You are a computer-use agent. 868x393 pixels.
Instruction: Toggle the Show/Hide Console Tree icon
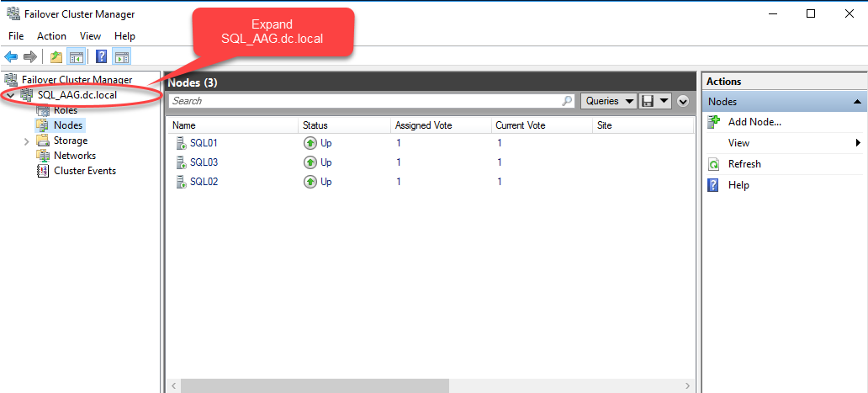(76, 56)
